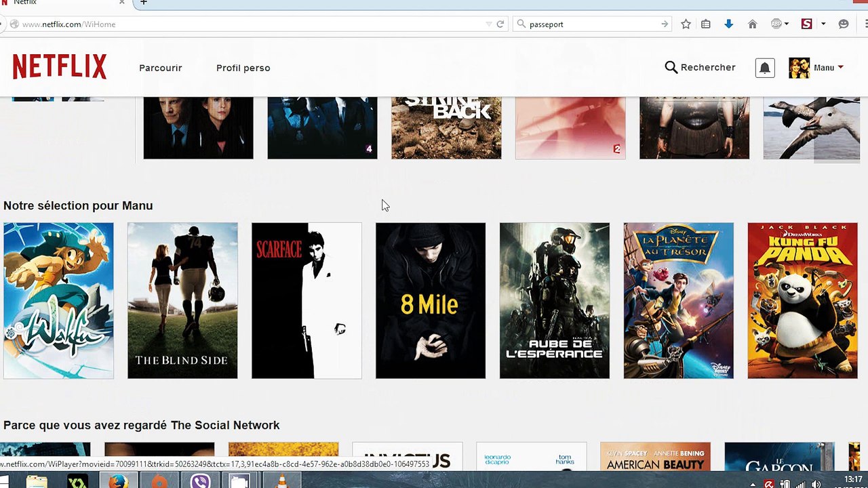Click the Adblock Plus icon
The height and width of the screenshot is (488, 868).
click(x=776, y=24)
